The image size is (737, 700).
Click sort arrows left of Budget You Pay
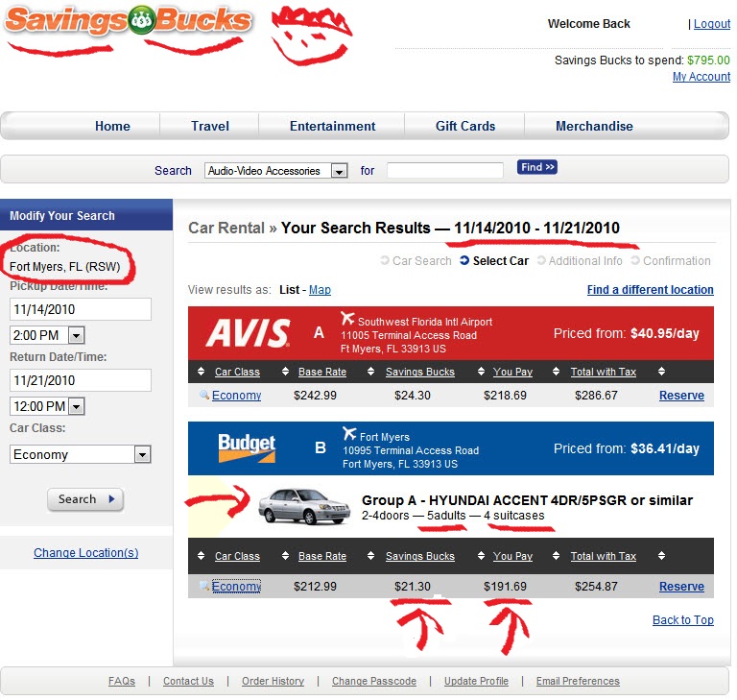point(481,556)
